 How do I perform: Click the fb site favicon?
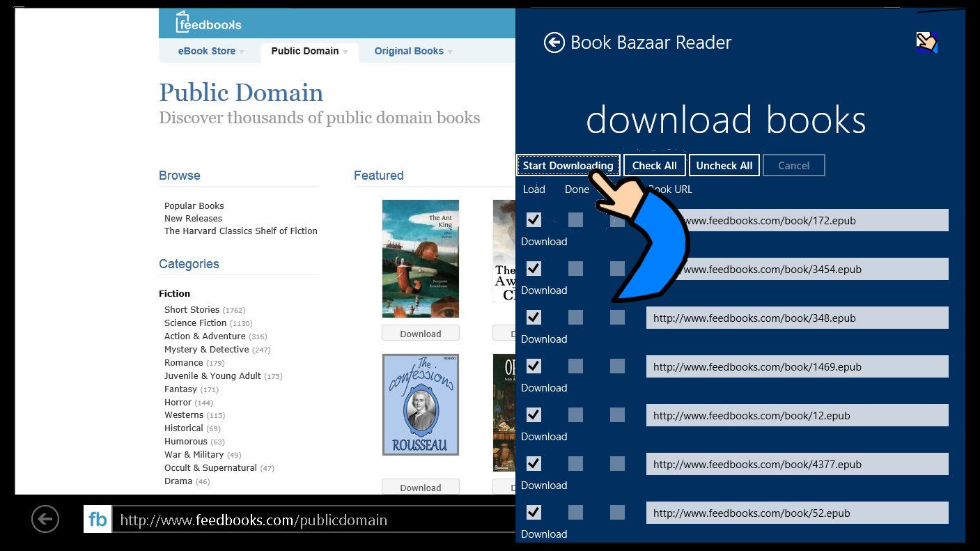98,520
